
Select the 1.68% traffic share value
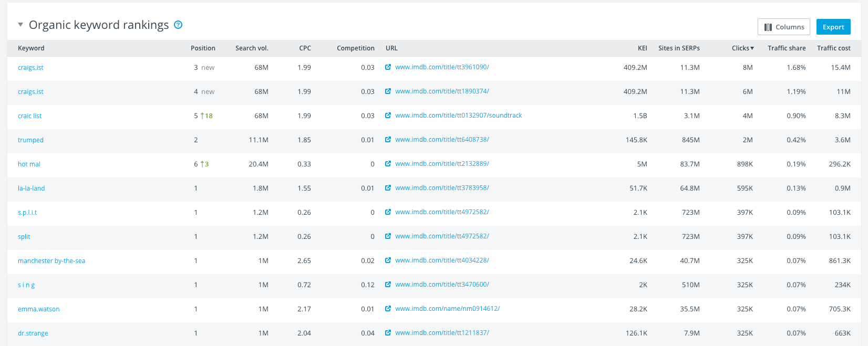796,67
